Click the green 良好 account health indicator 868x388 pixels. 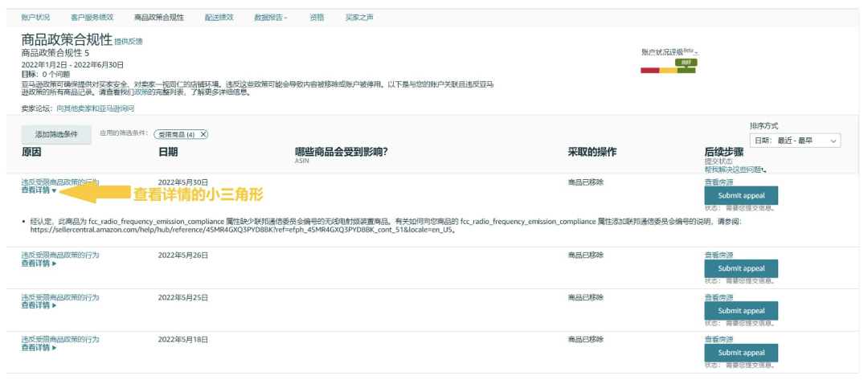pos(686,63)
